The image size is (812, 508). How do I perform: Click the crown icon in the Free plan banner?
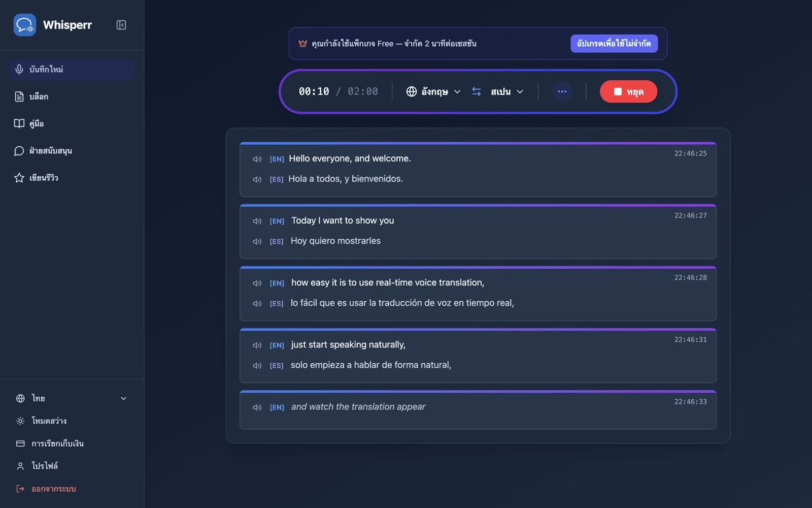[x=303, y=44]
